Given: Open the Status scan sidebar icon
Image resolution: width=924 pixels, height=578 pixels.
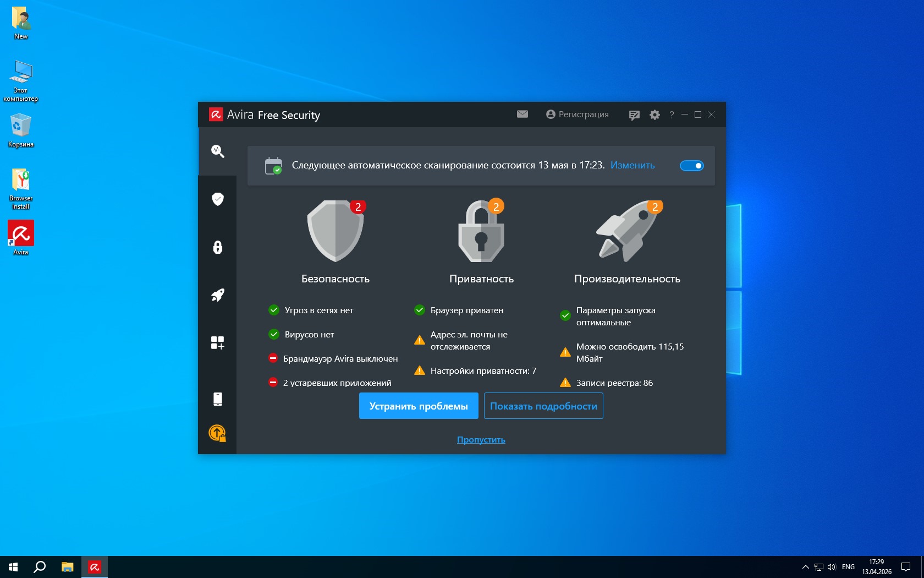Looking at the screenshot, I should [217, 151].
